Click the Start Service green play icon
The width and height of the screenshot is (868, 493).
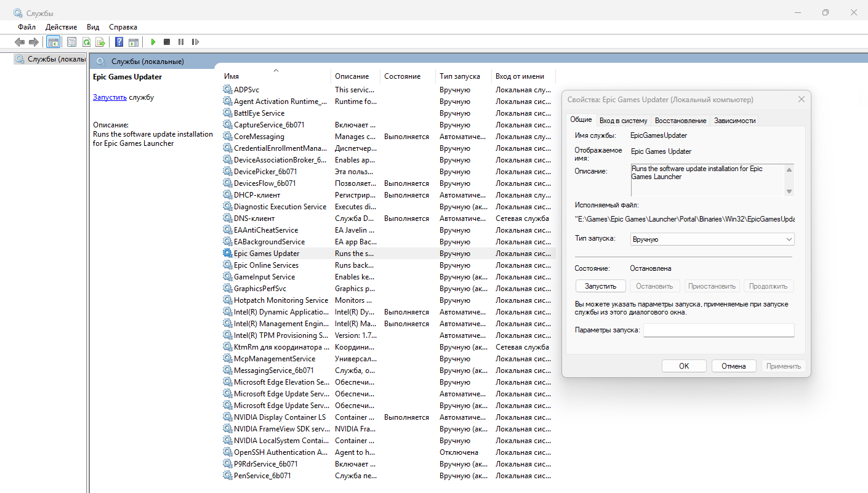pos(153,42)
